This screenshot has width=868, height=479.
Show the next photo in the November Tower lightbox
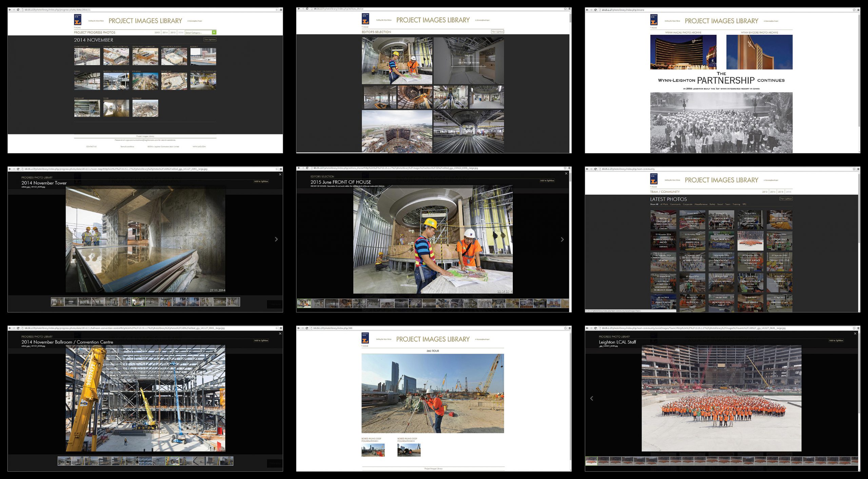pos(276,239)
